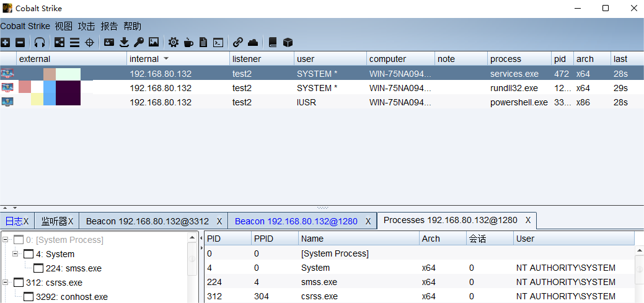644x303 pixels.
Task: Click the connect to team server plus icon
Action: pos(6,42)
